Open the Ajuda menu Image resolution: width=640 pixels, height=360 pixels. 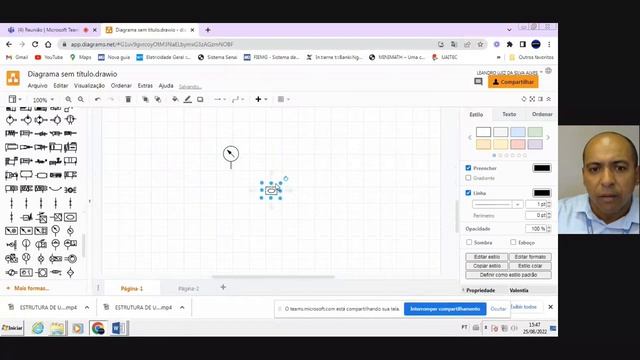click(166, 86)
